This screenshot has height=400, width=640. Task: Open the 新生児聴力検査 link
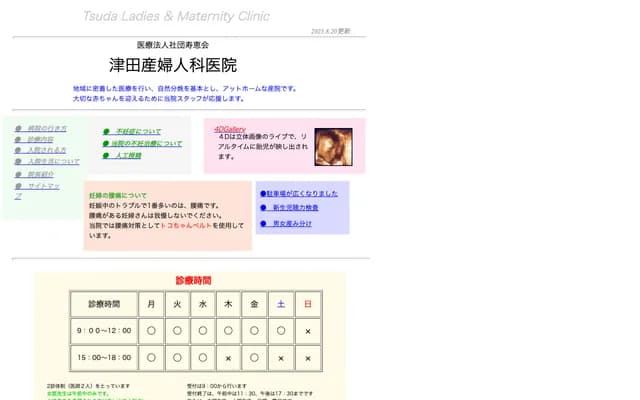coord(289,208)
